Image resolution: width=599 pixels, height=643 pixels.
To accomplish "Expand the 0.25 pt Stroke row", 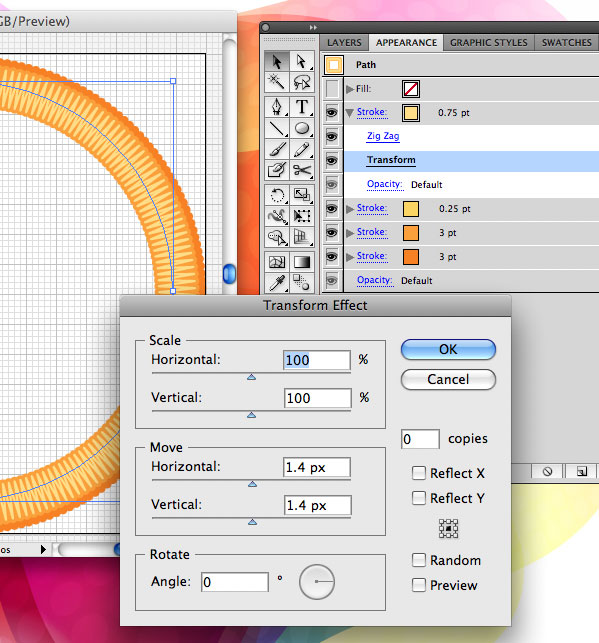I will click(x=350, y=209).
